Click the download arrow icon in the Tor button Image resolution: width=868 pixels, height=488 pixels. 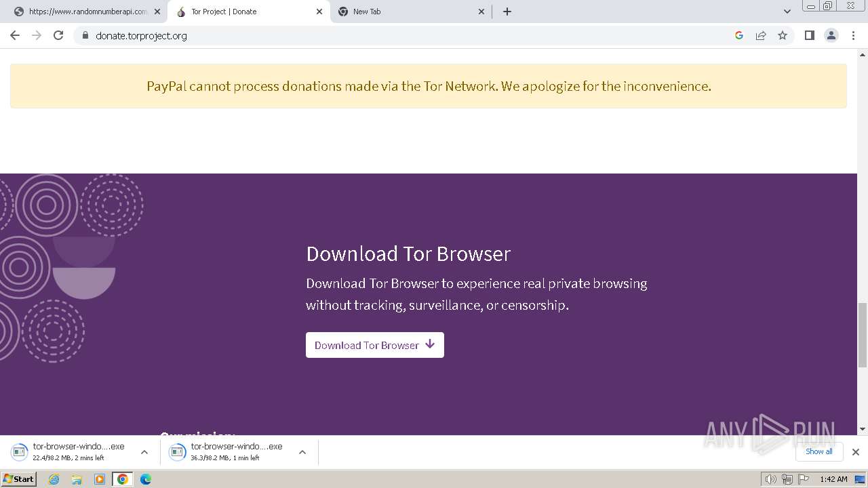[x=430, y=344]
